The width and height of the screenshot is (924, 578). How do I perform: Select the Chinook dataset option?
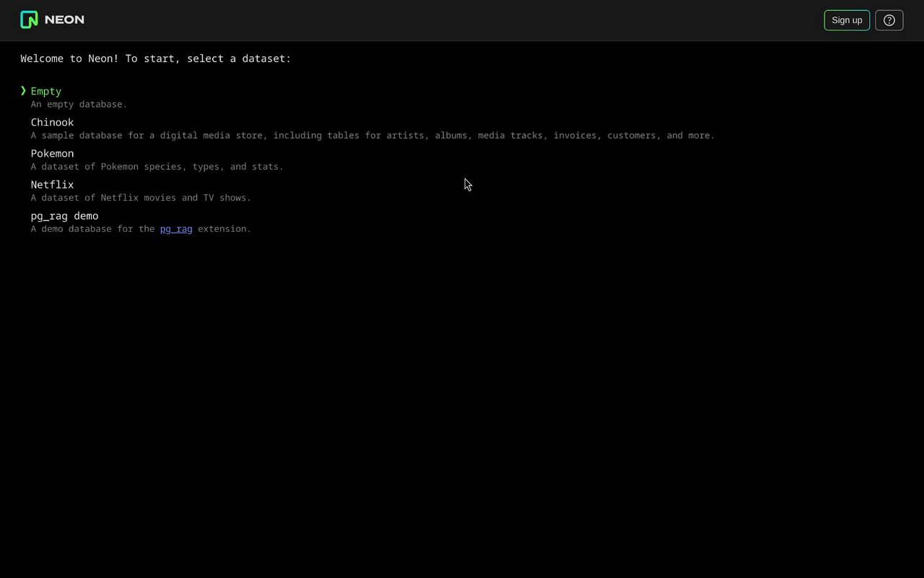pos(52,122)
